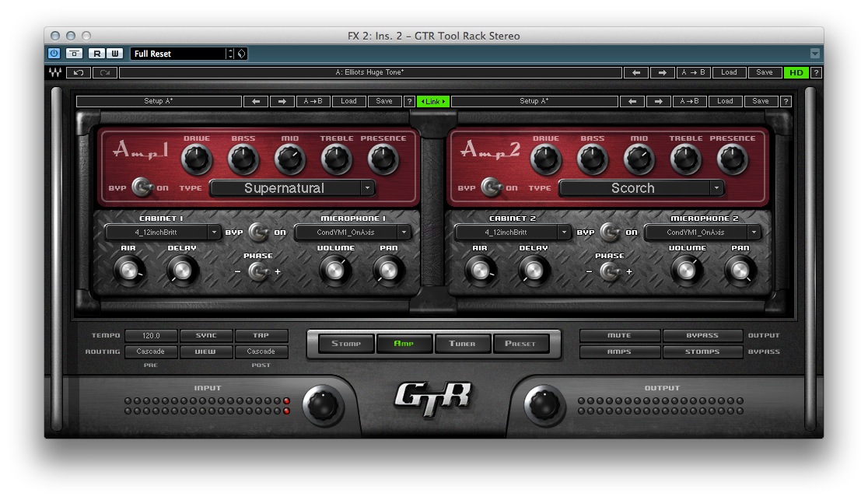868x500 pixels.
Task: Flip Amp 1 BYP/ON switch
Action: (142, 187)
